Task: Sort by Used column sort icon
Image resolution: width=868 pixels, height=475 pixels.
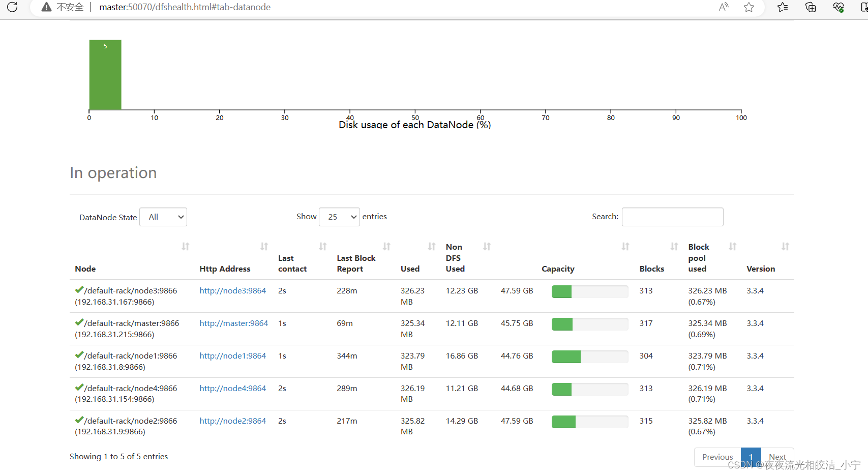Action: 432,247
